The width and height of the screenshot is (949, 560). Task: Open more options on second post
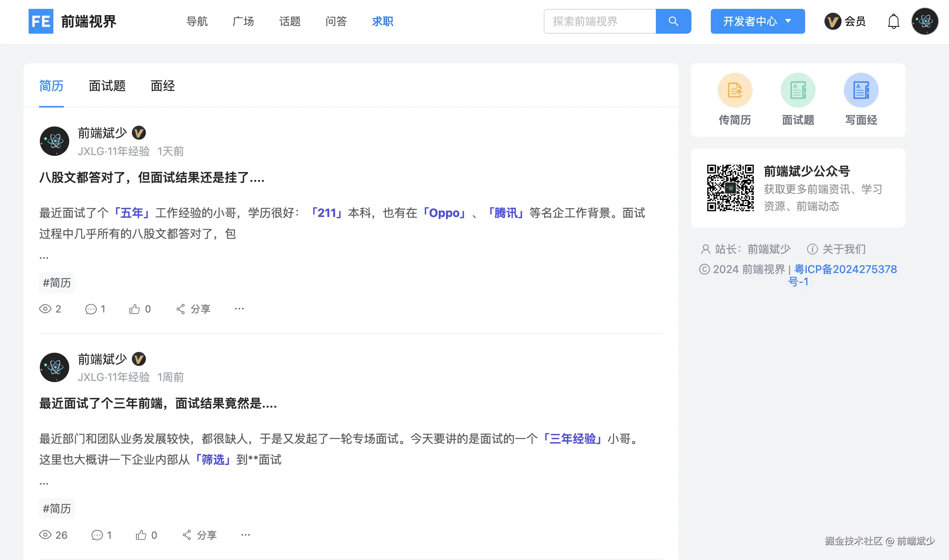pyautogui.click(x=246, y=535)
